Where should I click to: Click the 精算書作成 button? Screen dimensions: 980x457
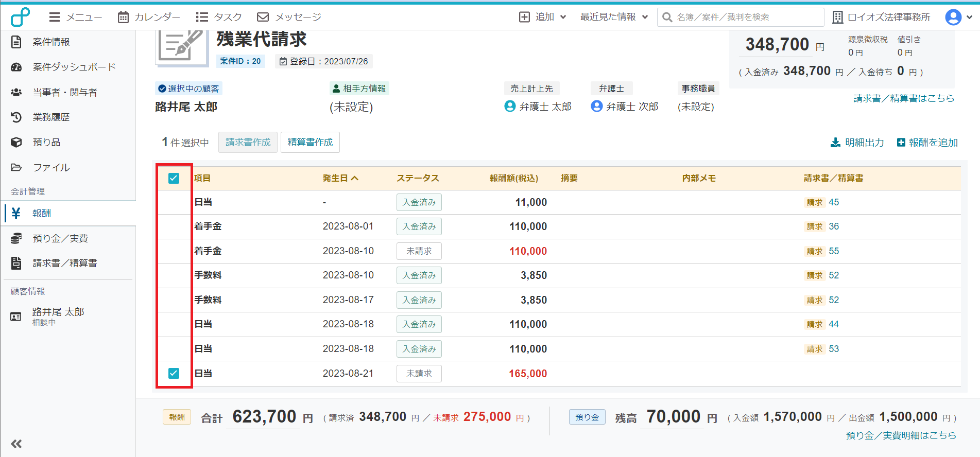310,142
